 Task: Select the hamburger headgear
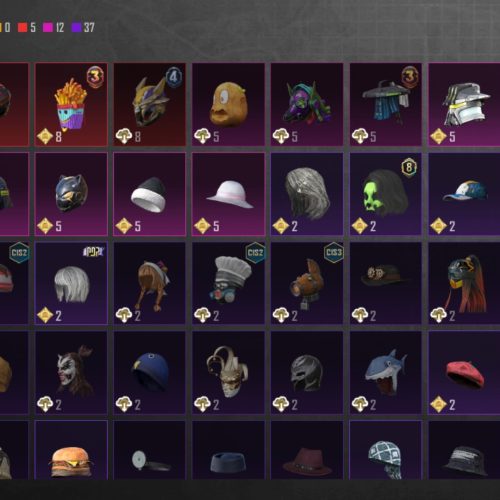point(71,450)
